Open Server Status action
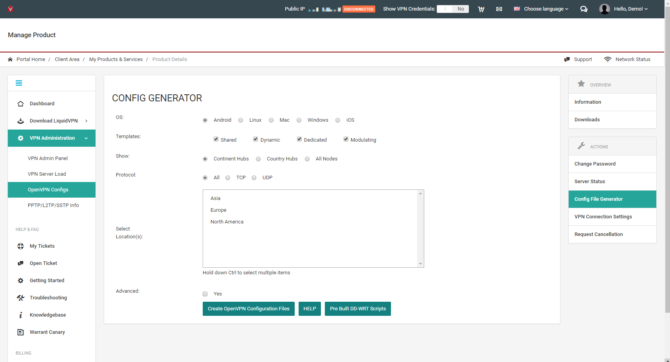This screenshot has width=670, height=362. [612, 182]
